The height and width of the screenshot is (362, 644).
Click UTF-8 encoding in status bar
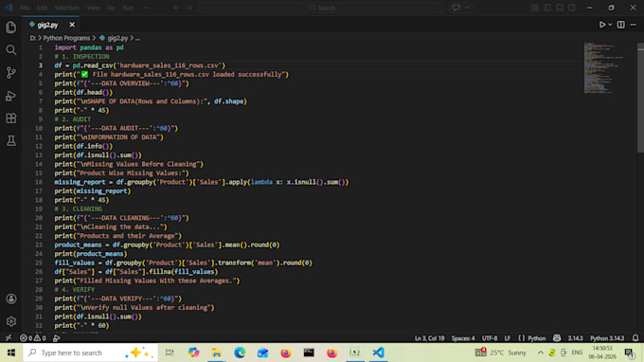point(490,338)
